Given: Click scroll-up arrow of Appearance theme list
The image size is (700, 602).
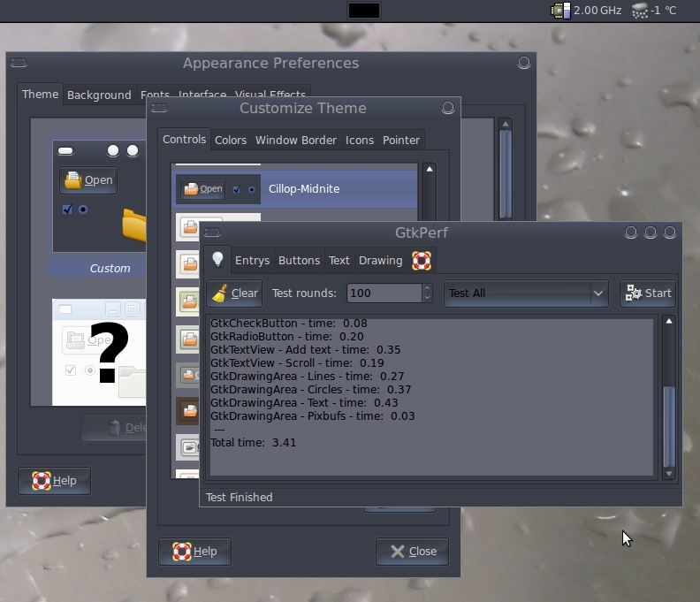Looking at the screenshot, I should click(506, 124).
